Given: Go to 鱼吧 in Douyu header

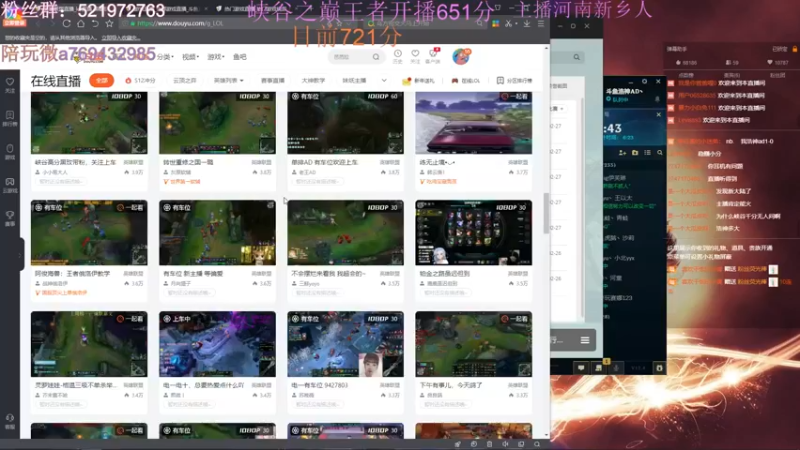Looking at the screenshot, I should (x=240, y=57).
